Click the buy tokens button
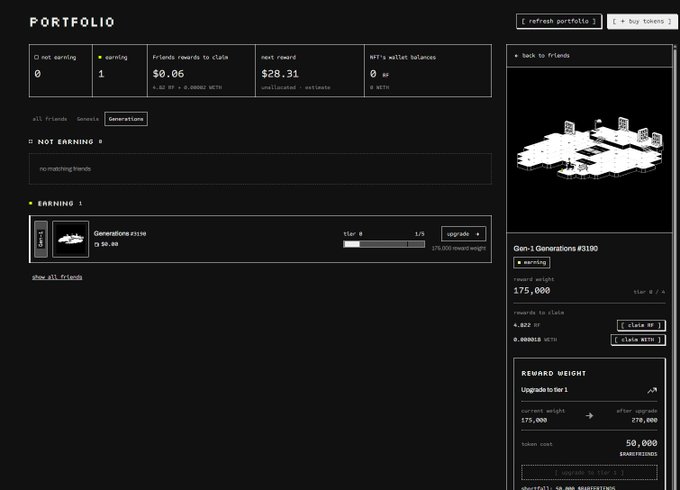 [x=642, y=21]
